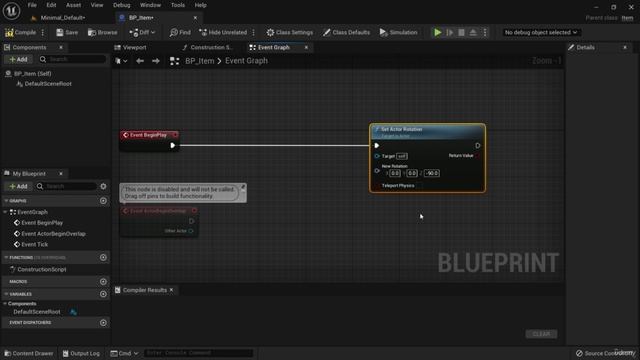Open Hide Unrelated options dots
Image resolution: width=640 pixels, height=360 pixels.
(253, 32)
